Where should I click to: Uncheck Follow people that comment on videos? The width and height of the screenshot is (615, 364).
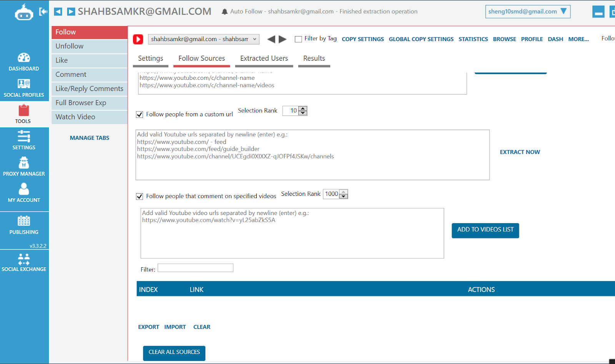[140, 196]
